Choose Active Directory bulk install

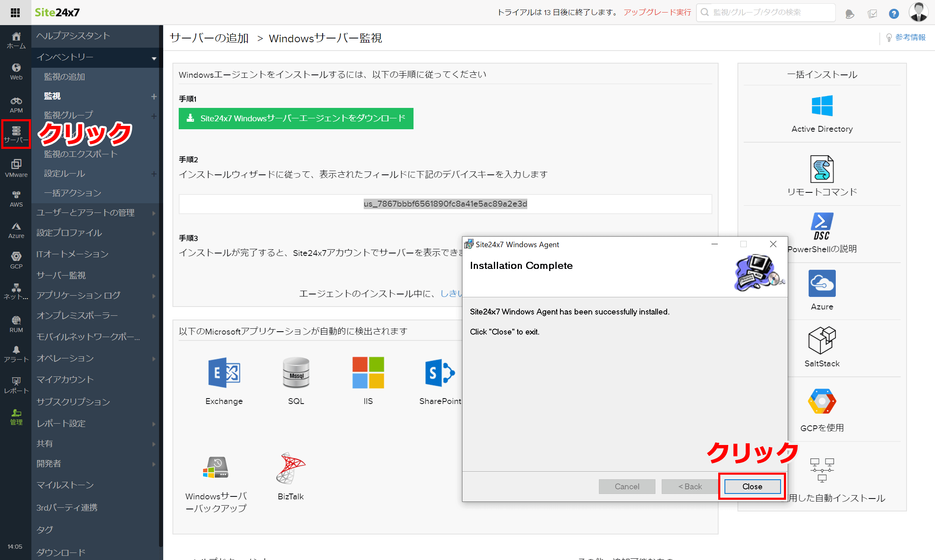point(822,114)
